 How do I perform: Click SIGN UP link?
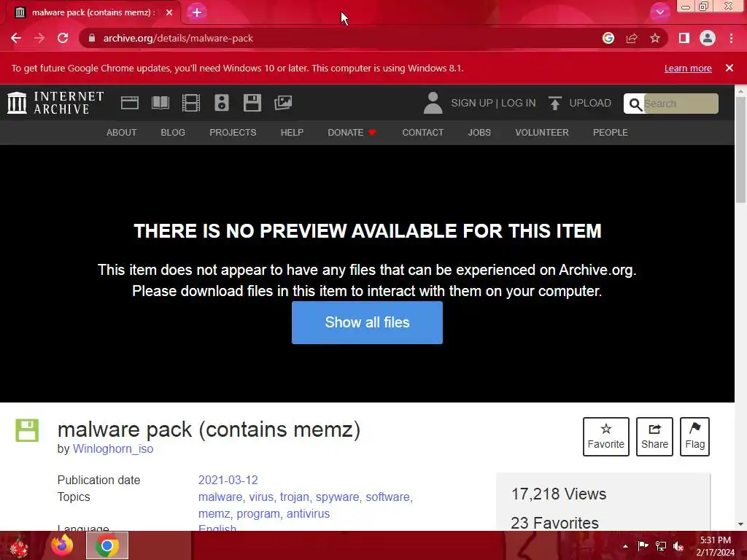pos(472,103)
